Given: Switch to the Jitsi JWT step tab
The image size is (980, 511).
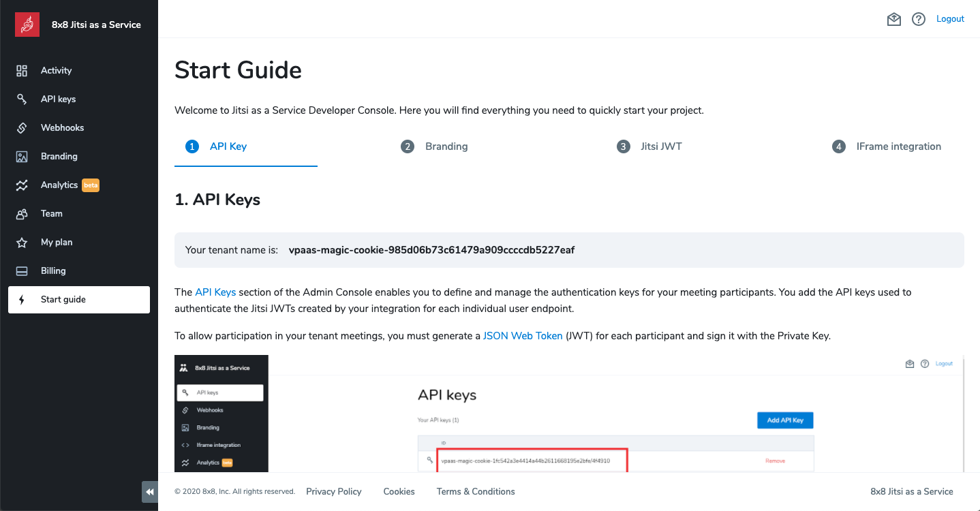Looking at the screenshot, I should click(649, 146).
